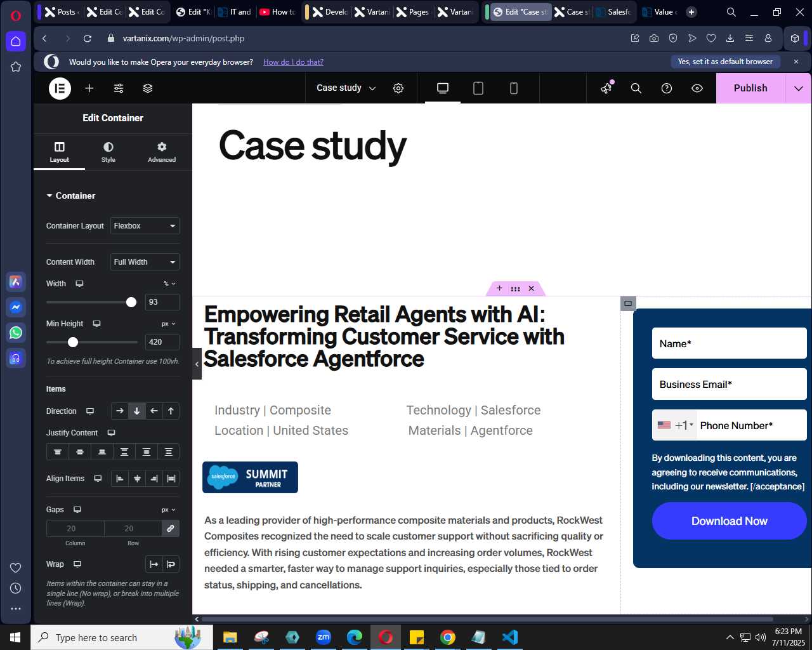Open the Structure layers icon
812x650 pixels.
click(148, 88)
